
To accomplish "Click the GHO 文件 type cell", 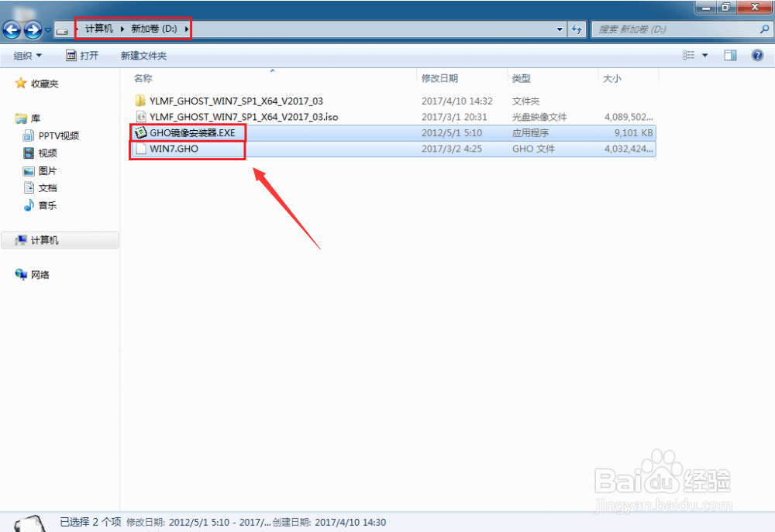I will pyautogui.click(x=533, y=148).
